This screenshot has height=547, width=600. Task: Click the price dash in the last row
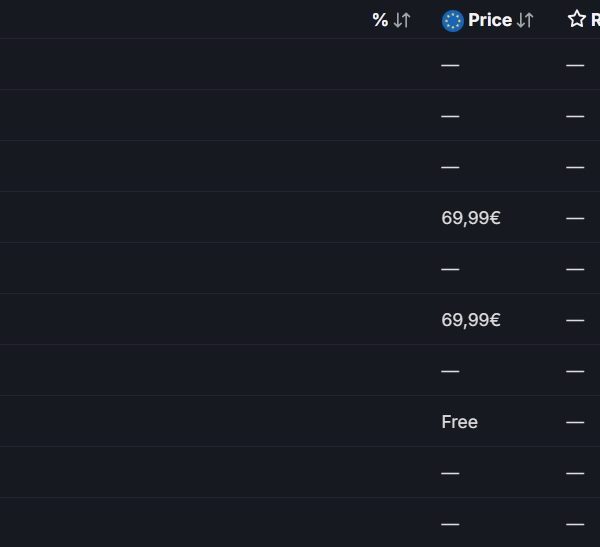click(450, 524)
